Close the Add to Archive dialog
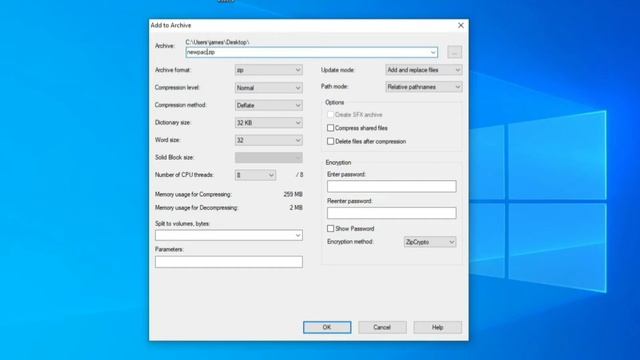This screenshot has height=360, width=640. (461, 25)
